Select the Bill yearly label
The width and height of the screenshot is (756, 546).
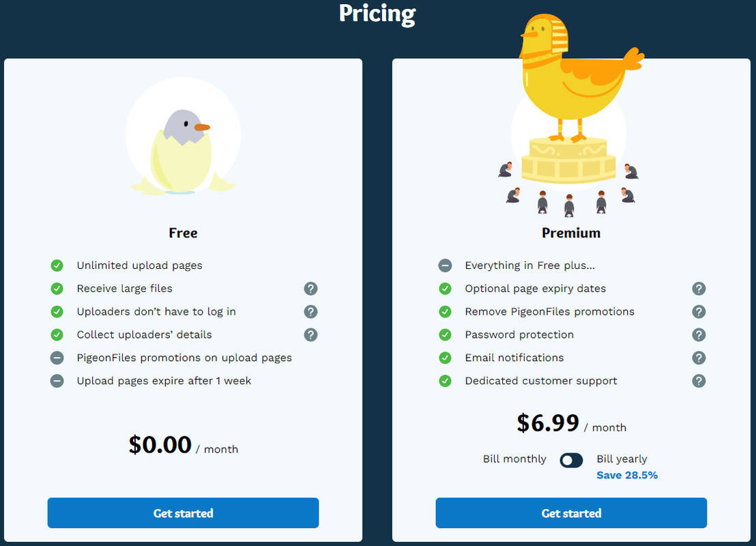tap(622, 459)
